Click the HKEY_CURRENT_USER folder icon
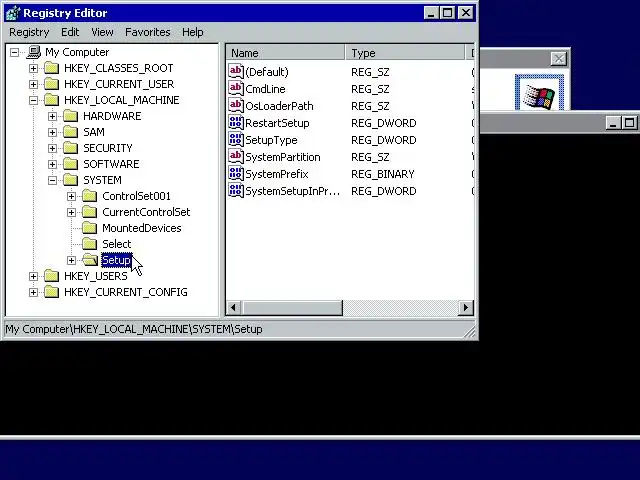The width and height of the screenshot is (640, 480). [x=51, y=84]
